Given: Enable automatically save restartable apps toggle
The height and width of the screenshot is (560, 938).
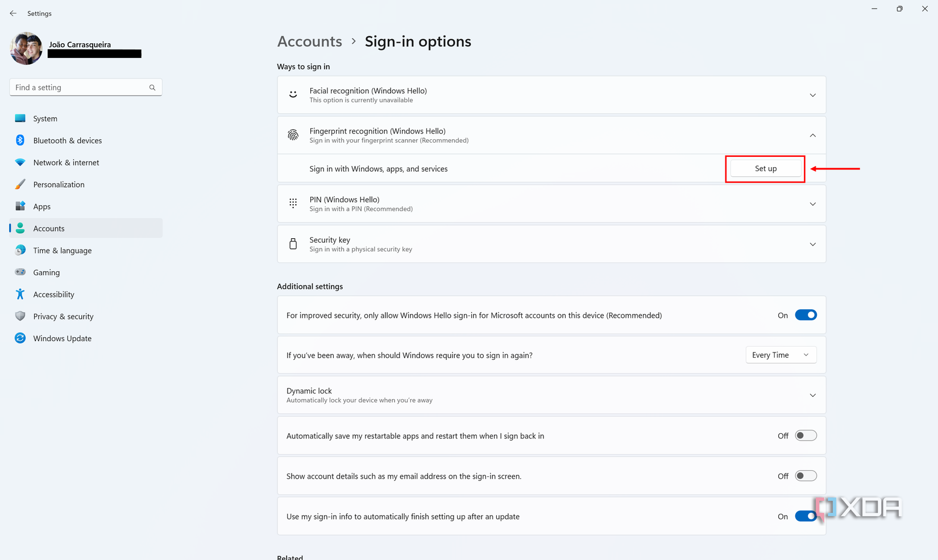Looking at the screenshot, I should click(806, 435).
